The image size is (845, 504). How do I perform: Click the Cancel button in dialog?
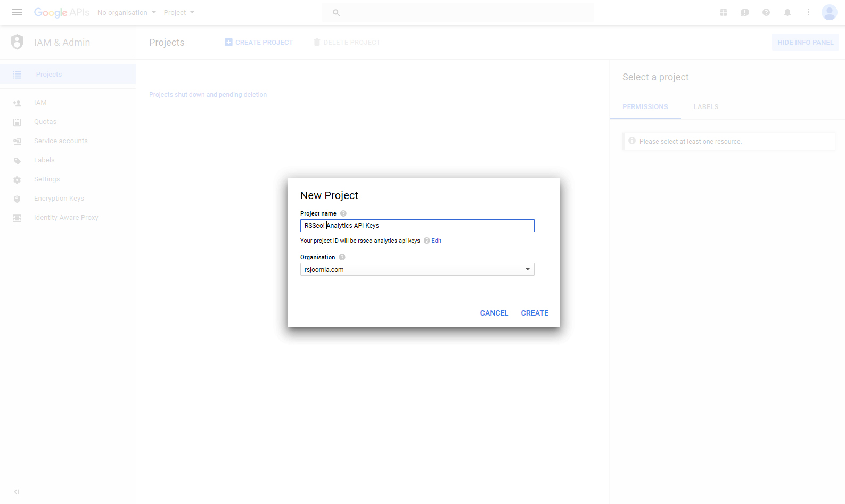pos(494,313)
